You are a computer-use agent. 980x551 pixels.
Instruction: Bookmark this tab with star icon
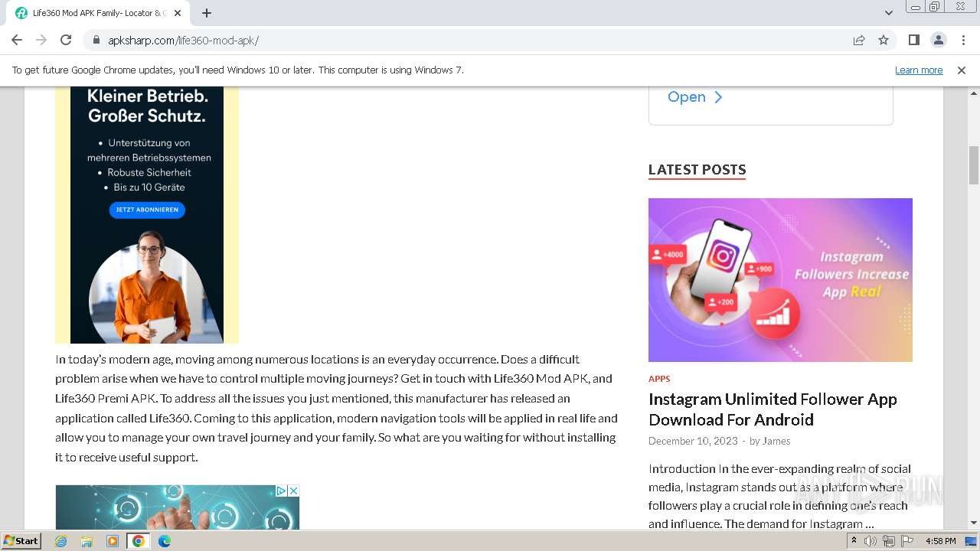tap(884, 41)
